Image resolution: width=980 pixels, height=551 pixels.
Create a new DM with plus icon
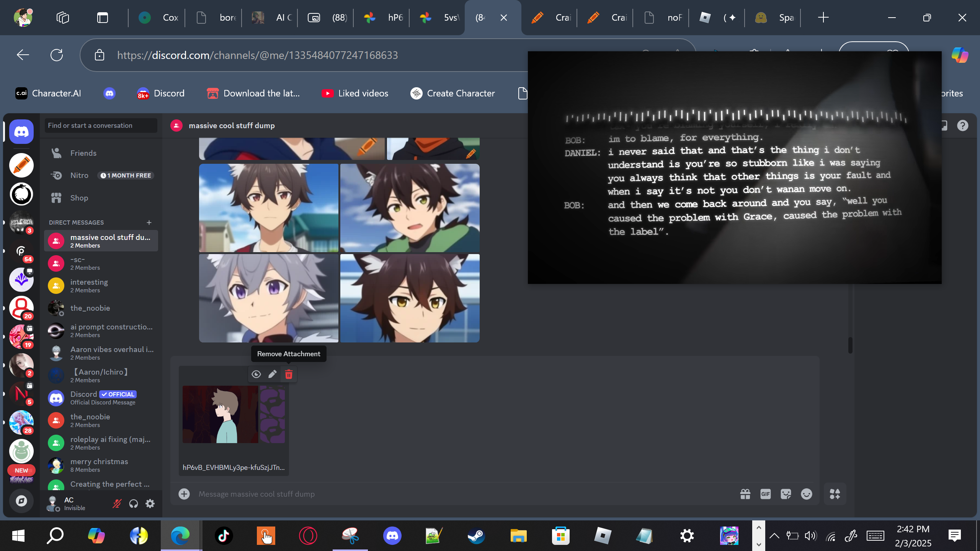tap(149, 222)
